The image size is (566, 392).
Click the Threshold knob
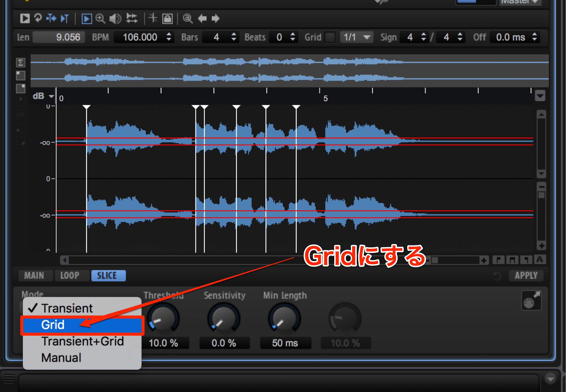[163, 318]
